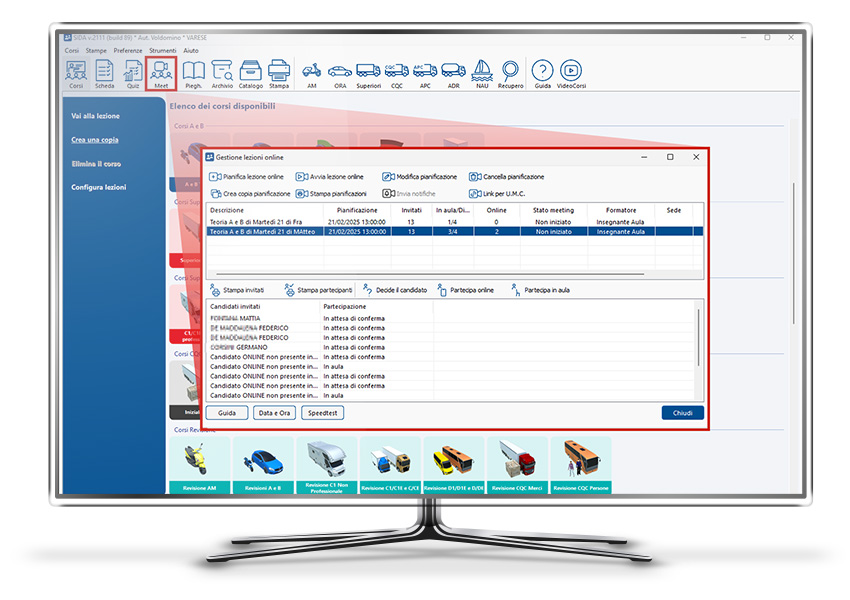The width and height of the screenshot is (850, 600).
Task: Click Pianifica lezione online
Action: [x=246, y=177]
